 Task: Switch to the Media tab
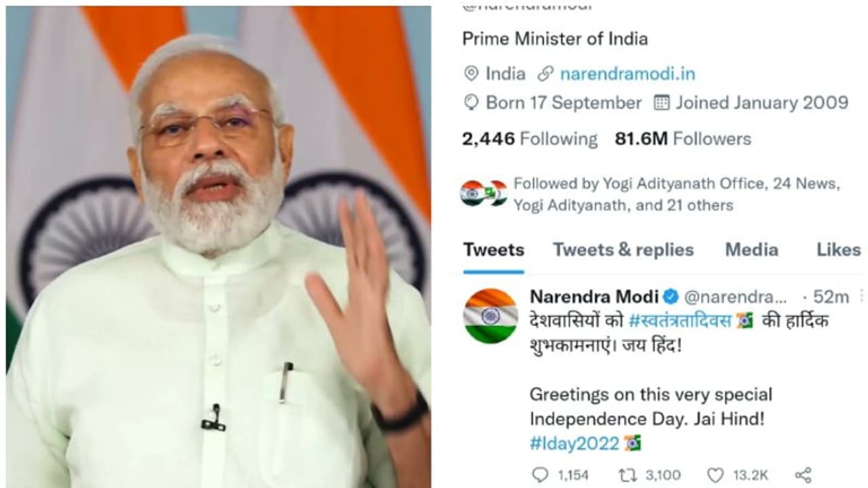[x=751, y=250]
